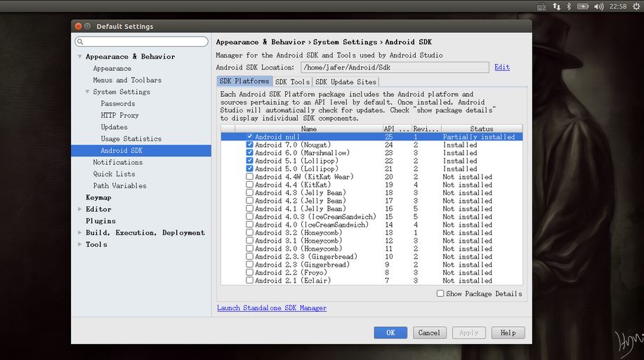Viewport: 644px width, 360px height.
Task: Uncheck Android 5.0 (Lollipop) checkbox
Action: coord(249,168)
